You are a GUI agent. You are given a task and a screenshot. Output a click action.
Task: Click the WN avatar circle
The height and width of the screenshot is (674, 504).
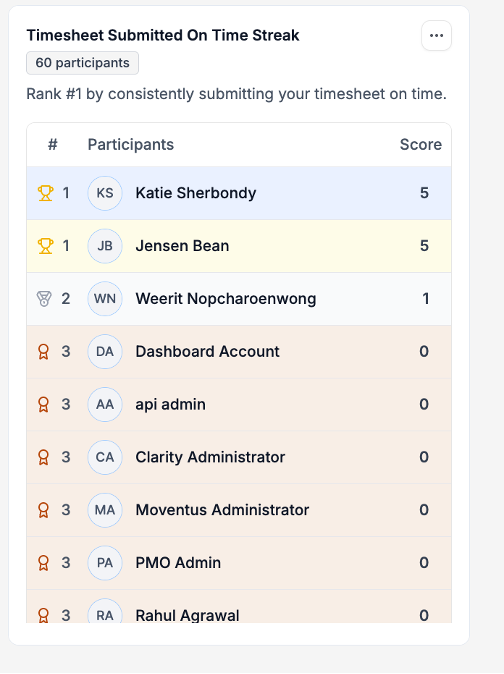point(105,299)
